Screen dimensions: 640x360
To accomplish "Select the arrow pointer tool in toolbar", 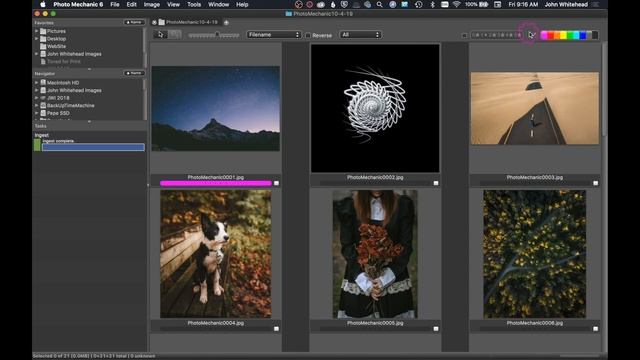I will [160, 35].
